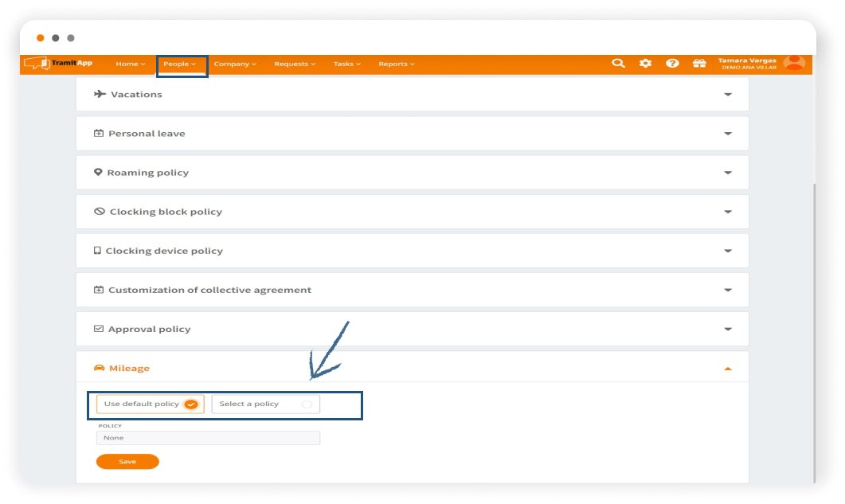Viewport: 845px width, 504px height.
Task: Open the People menu
Action: [x=180, y=64]
